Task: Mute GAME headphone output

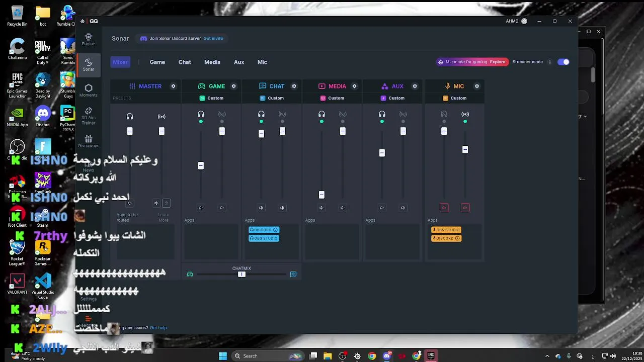Action: click(x=201, y=208)
